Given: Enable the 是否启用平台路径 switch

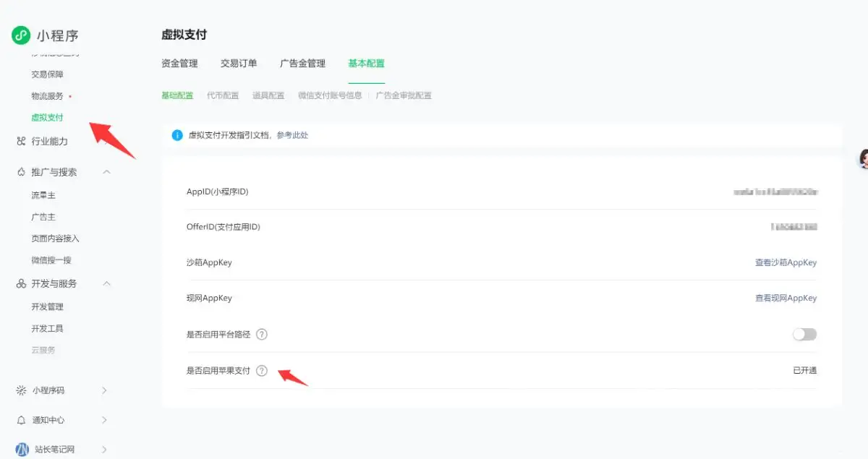Looking at the screenshot, I should [804, 334].
